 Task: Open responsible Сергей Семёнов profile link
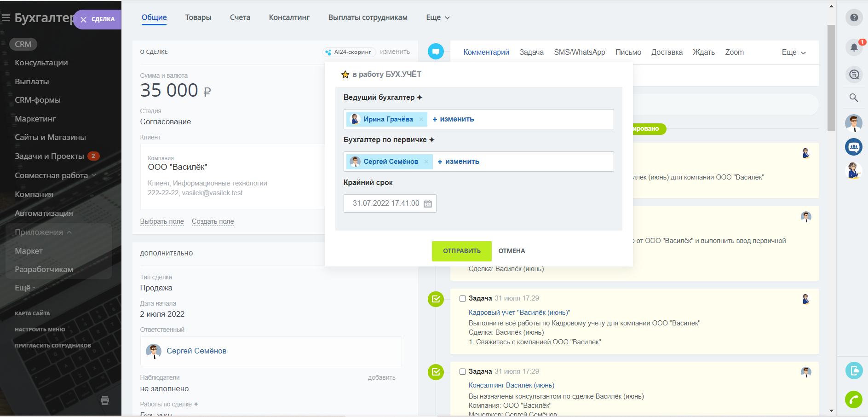(196, 351)
